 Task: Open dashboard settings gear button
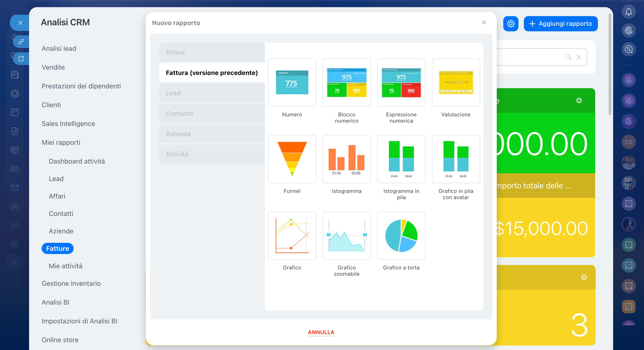(510, 24)
